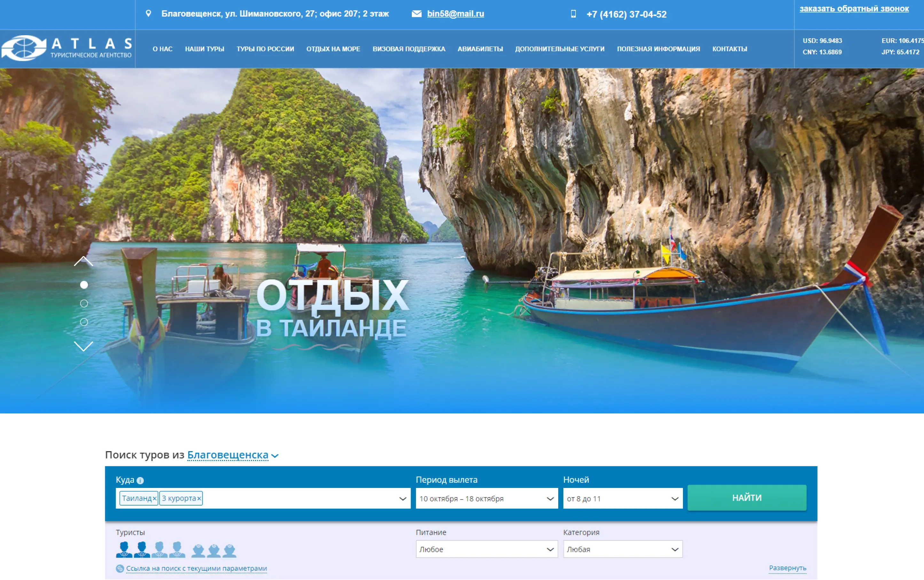The width and height of the screenshot is (924, 580).
Task: Open the Питание meal dropdown
Action: (486, 549)
